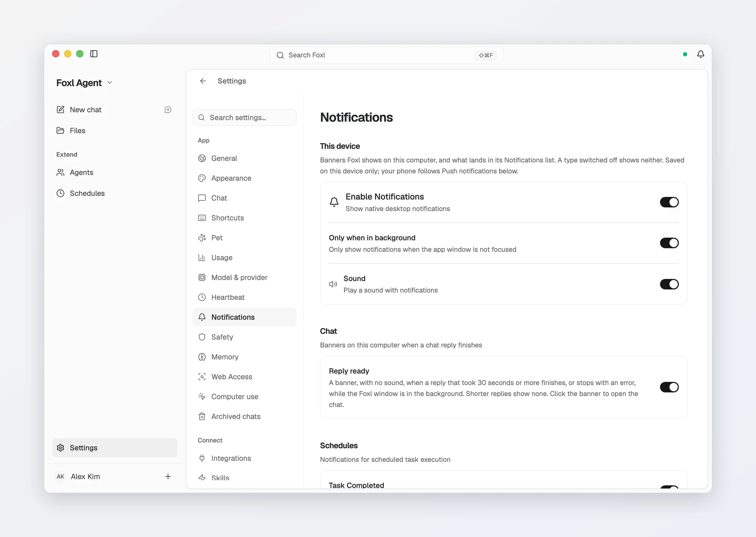Open Web Access settings
This screenshot has height=537, width=756.
pos(244,377)
